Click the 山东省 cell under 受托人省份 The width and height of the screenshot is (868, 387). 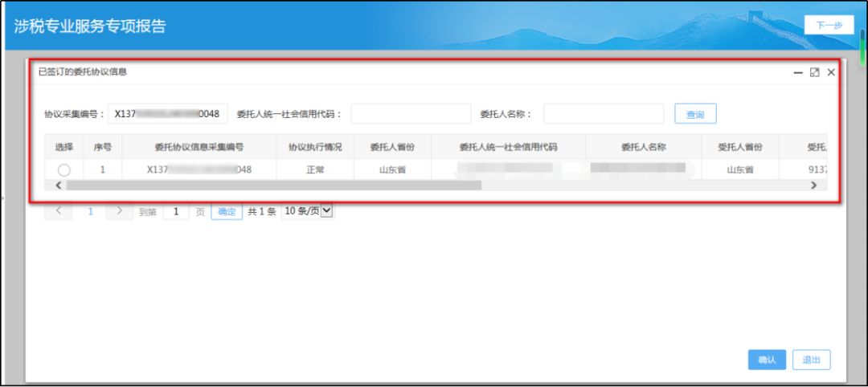coord(740,170)
